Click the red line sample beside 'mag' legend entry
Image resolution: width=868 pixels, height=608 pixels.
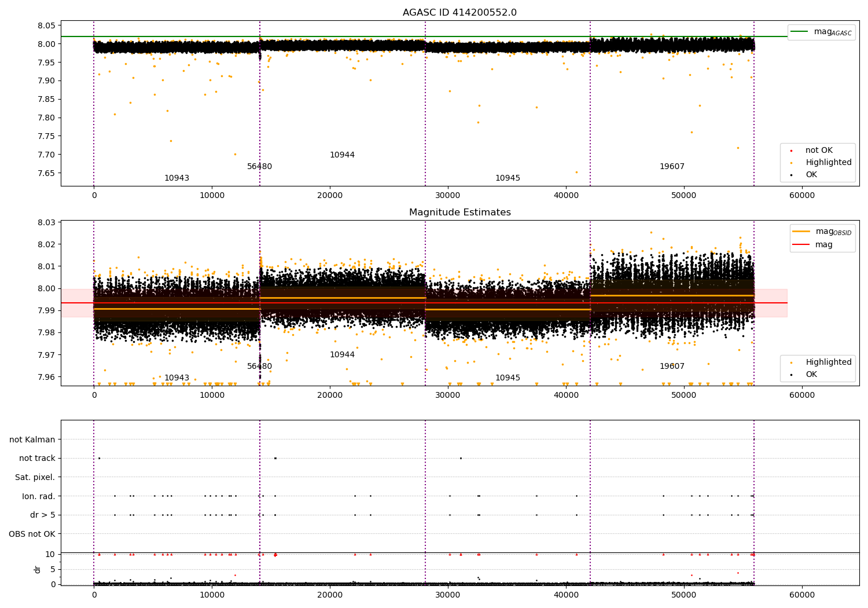click(801, 244)
